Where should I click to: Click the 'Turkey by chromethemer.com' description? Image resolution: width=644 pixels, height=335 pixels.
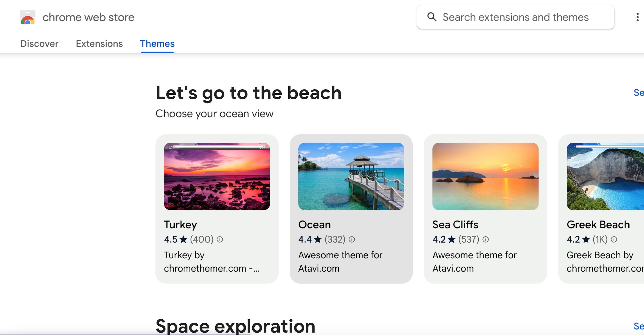[212, 262]
